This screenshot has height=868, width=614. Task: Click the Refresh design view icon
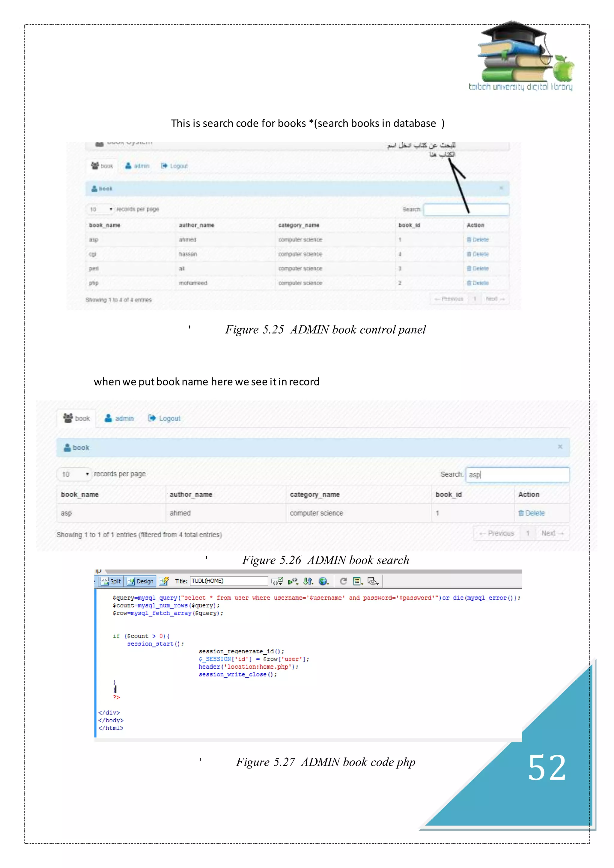click(x=343, y=581)
